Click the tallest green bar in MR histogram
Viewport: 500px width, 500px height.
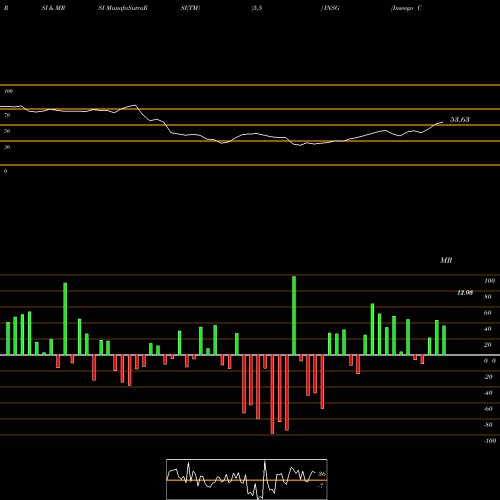pyautogui.click(x=294, y=315)
